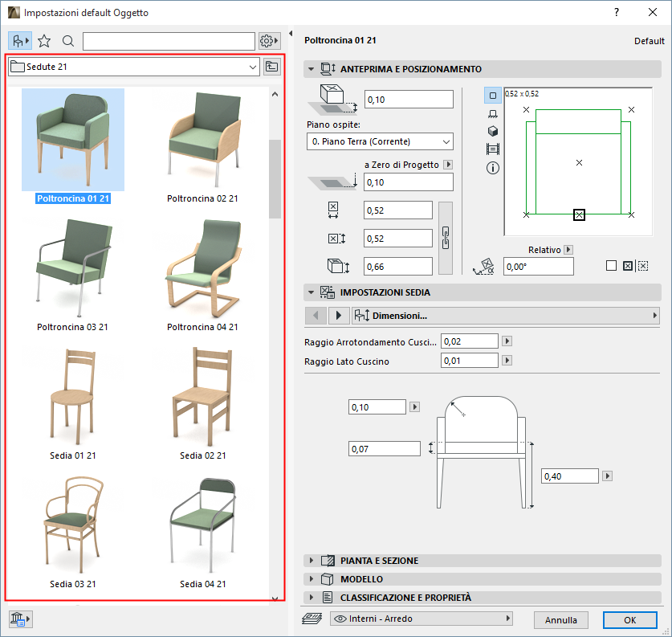The height and width of the screenshot is (637, 672).
Task: Open the library settings gear menu
Action: click(x=270, y=41)
